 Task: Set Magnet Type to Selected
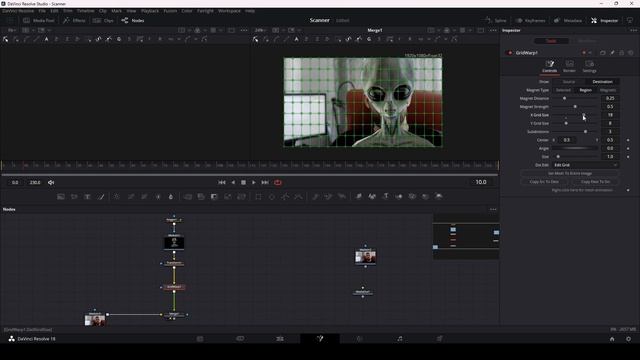tap(563, 90)
